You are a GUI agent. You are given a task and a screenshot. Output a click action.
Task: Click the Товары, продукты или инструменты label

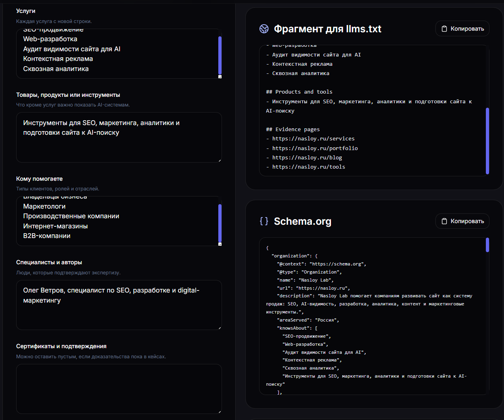pos(68,95)
